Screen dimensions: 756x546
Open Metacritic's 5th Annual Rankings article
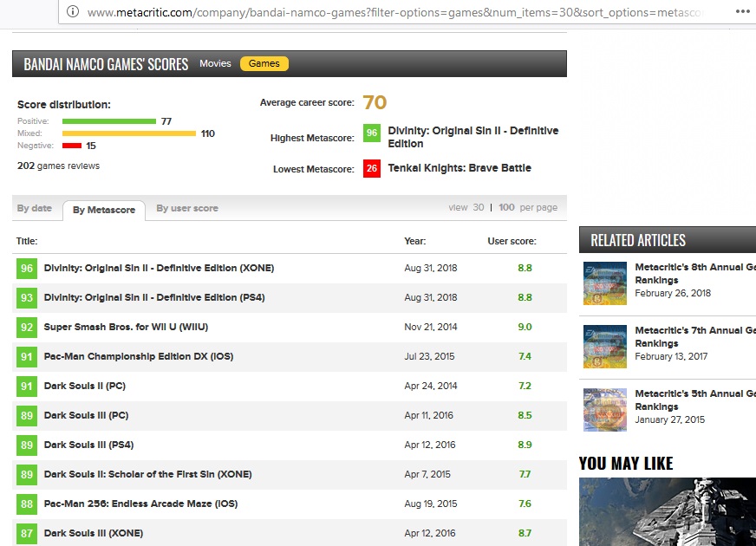695,400
